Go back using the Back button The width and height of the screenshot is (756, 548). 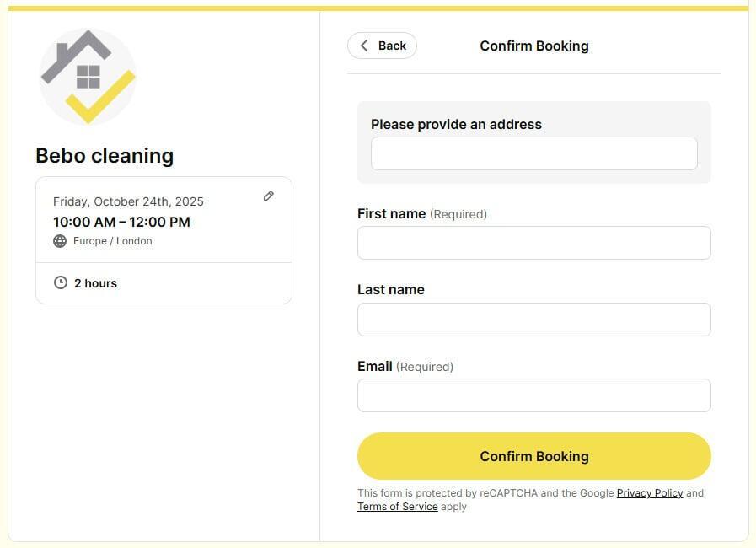coord(382,46)
